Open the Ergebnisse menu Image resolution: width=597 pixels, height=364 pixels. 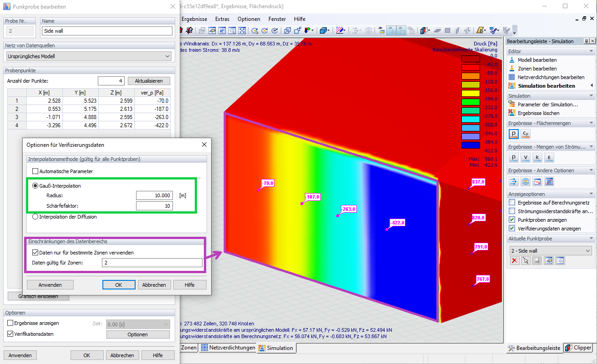click(x=194, y=19)
